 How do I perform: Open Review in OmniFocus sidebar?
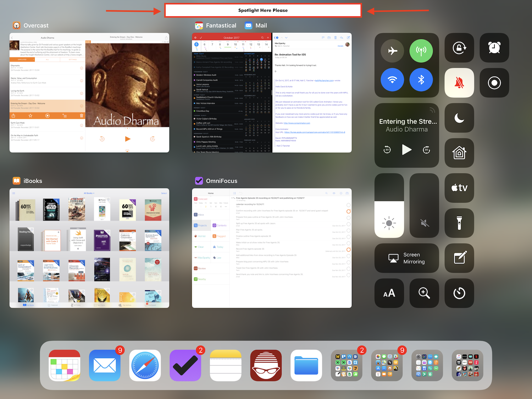coord(200,268)
